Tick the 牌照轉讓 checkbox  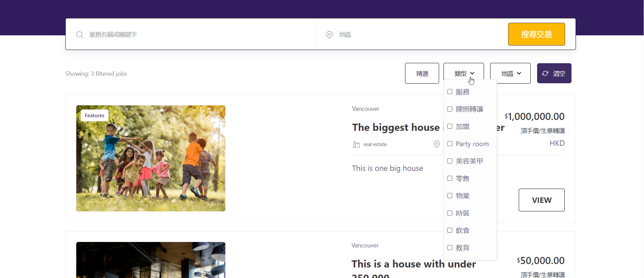pyautogui.click(x=450, y=109)
